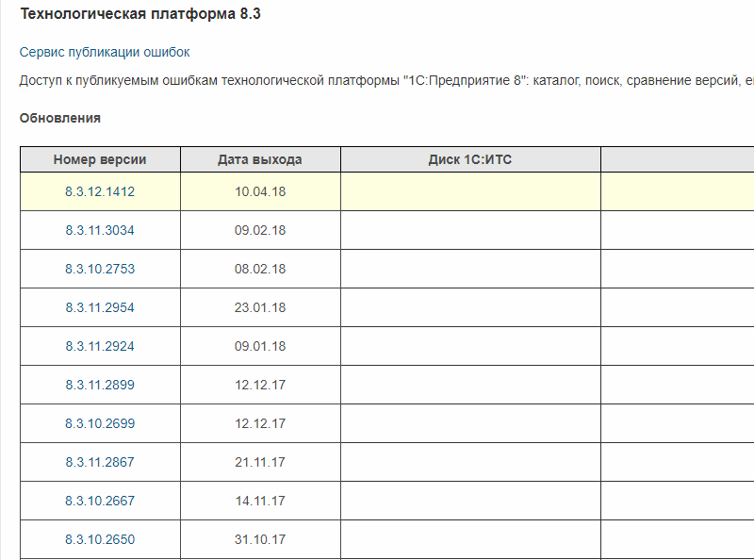Select the release date 14.11.17

click(x=260, y=501)
